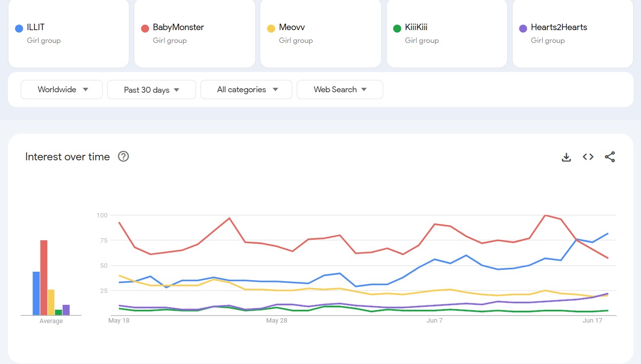Click the red BabyMonster average bar

(x=43, y=278)
